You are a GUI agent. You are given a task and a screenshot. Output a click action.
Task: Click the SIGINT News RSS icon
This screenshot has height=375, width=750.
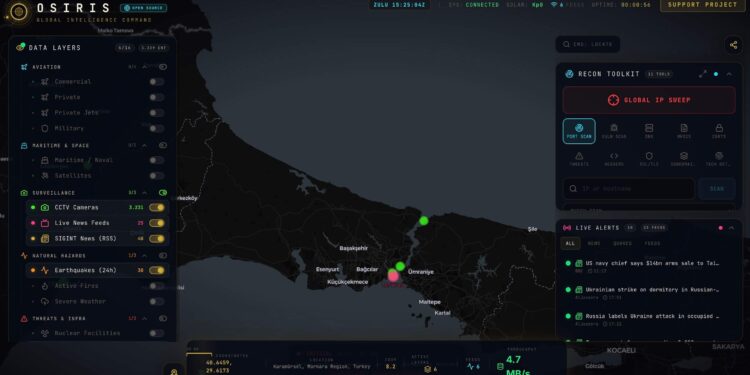[44, 238]
